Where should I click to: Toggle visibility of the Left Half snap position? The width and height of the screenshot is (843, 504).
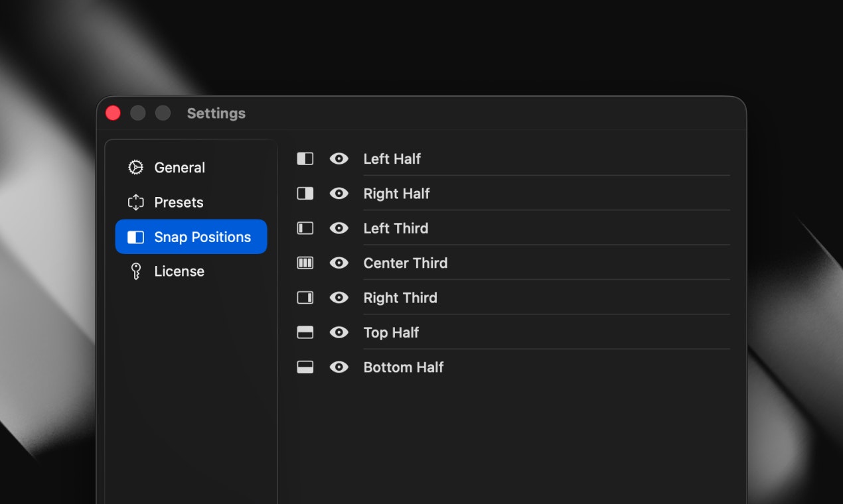[339, 158]
